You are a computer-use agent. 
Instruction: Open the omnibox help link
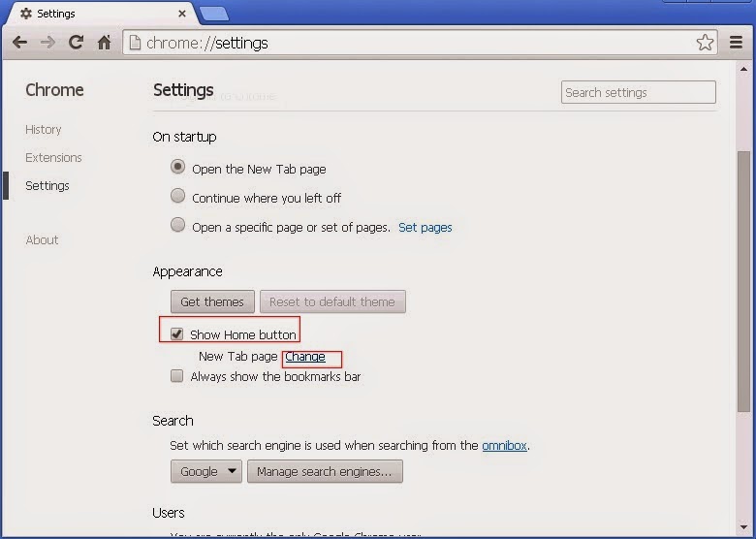pos(504,446)
